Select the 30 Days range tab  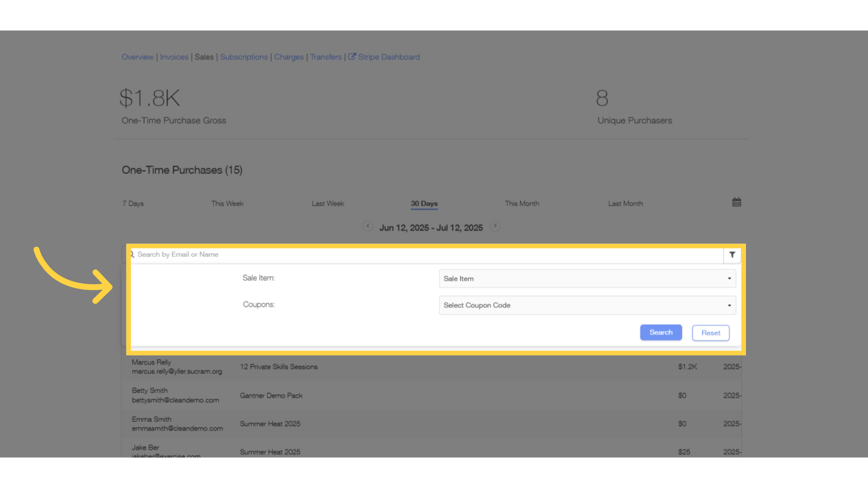tap(424, 204)
